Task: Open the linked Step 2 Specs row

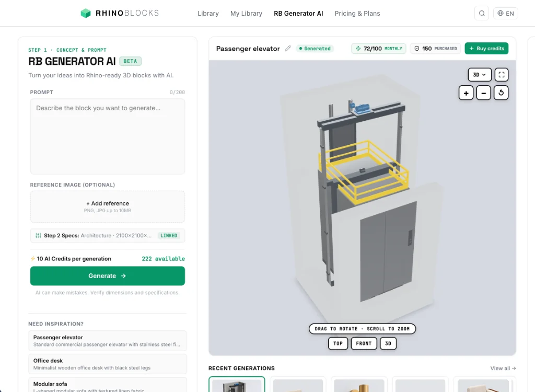Action: 108,236
